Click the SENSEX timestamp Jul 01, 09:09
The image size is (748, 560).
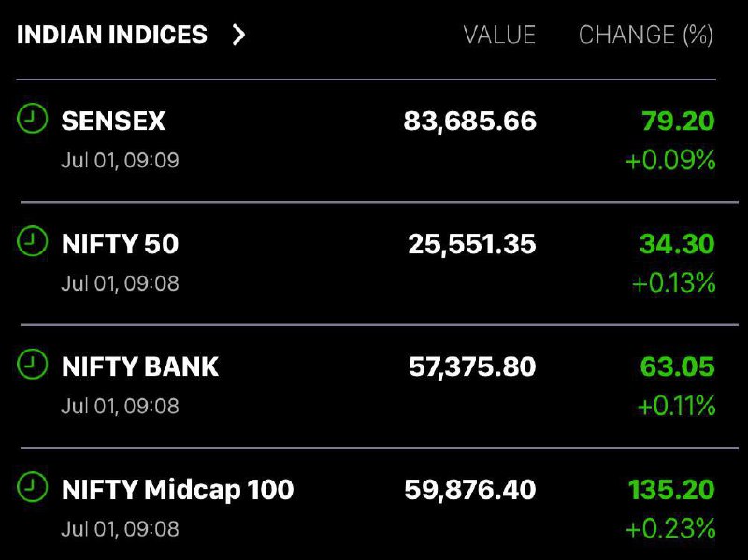tap(121, 161)
